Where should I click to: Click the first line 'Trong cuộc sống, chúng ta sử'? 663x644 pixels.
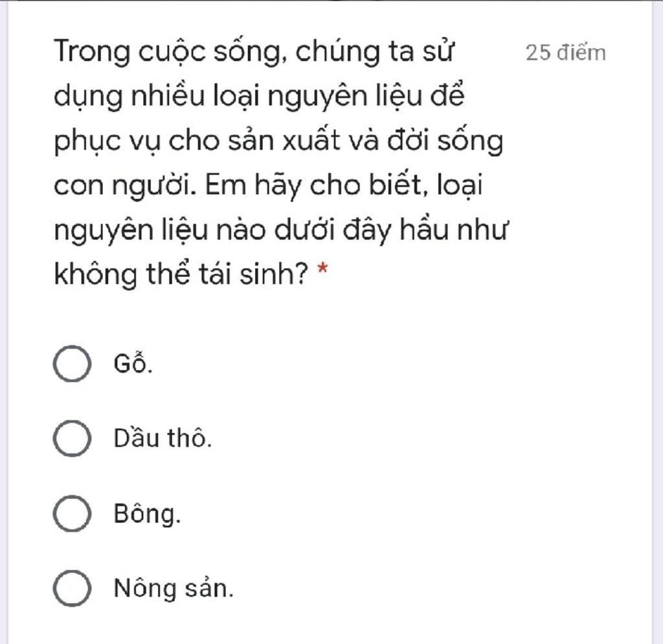[254, 52]
